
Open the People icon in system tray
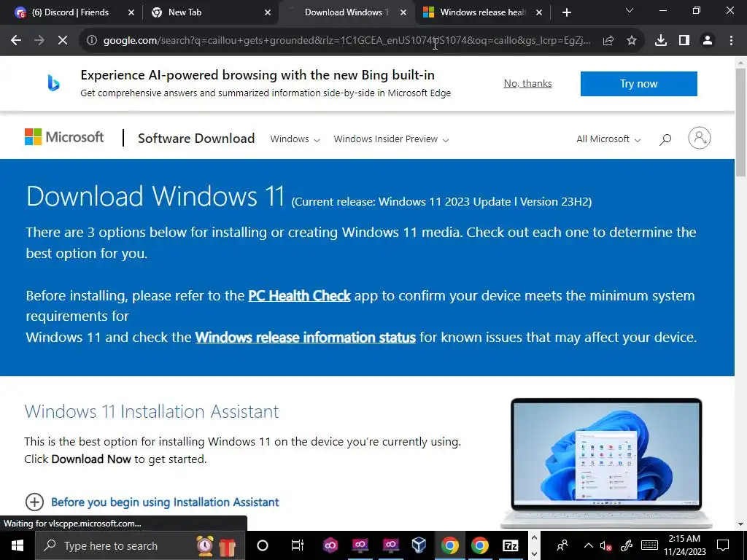click(562, 545)
